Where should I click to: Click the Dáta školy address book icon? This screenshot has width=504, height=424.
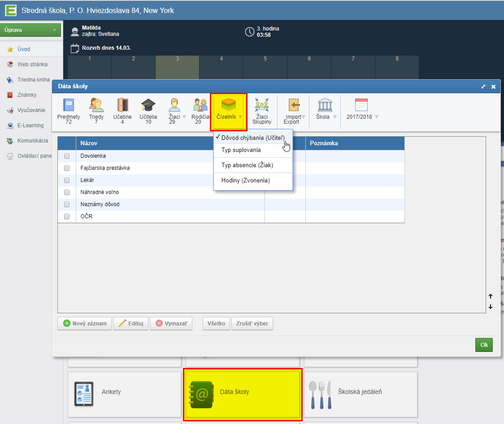201,394
